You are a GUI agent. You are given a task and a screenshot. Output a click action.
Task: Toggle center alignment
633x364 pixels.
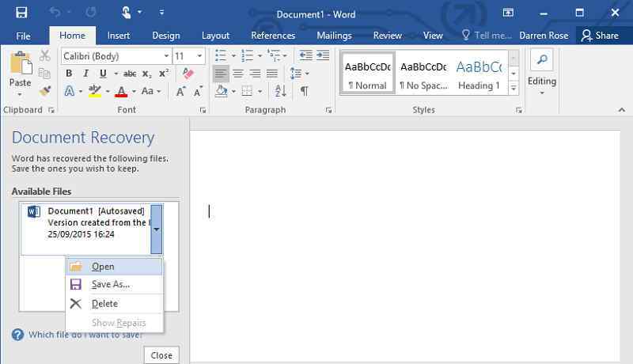point(238,74)
